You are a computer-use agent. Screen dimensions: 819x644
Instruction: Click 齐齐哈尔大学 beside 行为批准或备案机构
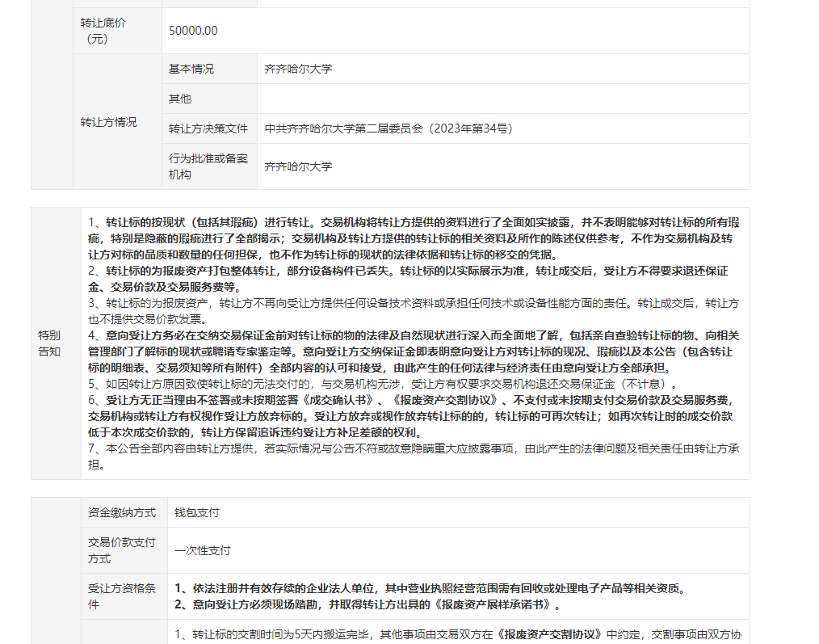[x=298, y=166]
